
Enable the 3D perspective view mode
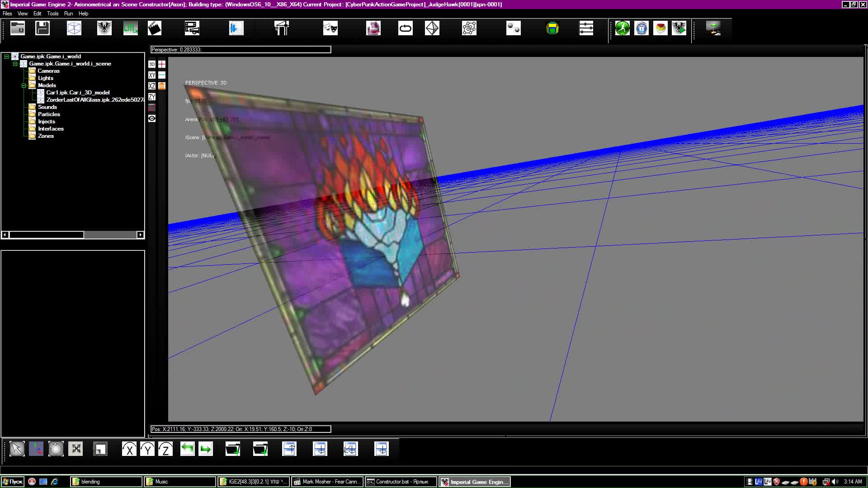[x=152, y=64]
